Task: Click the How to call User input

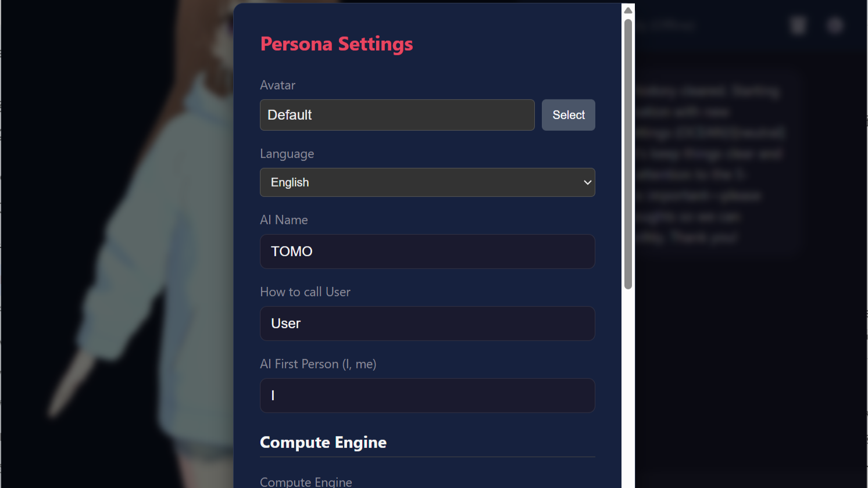Action: [427, 324]
